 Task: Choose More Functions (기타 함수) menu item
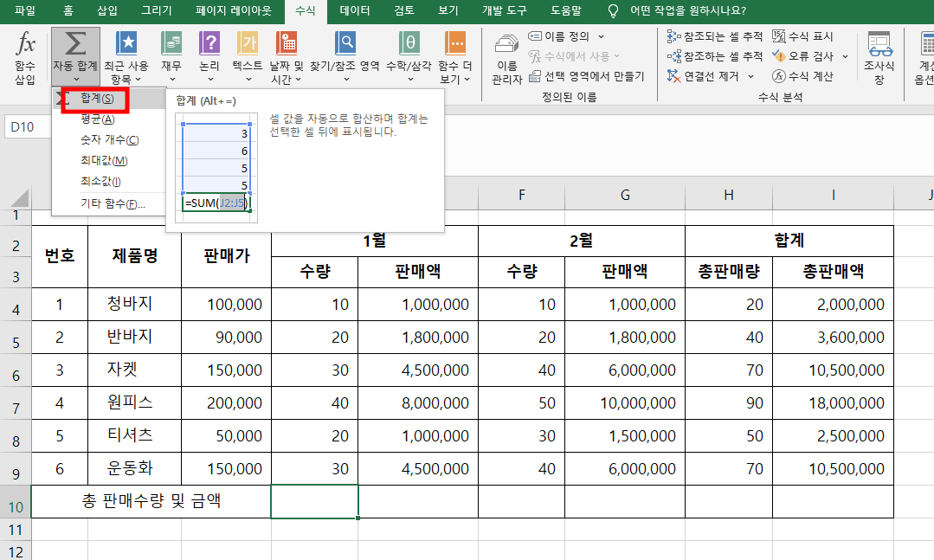click(109, 203)
